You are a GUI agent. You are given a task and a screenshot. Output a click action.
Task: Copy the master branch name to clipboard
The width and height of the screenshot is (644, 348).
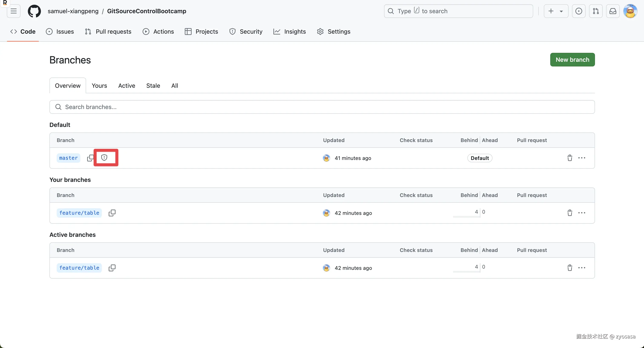[x=90, y=158]
